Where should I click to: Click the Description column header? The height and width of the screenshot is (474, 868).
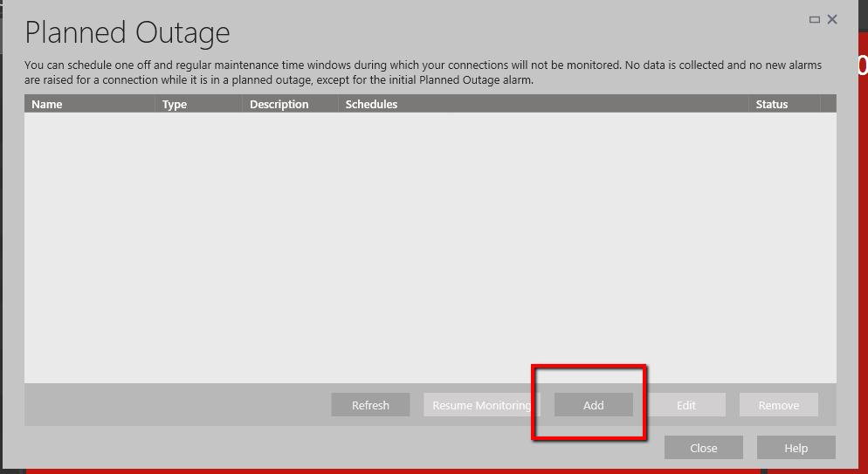(x=279, y=104)
